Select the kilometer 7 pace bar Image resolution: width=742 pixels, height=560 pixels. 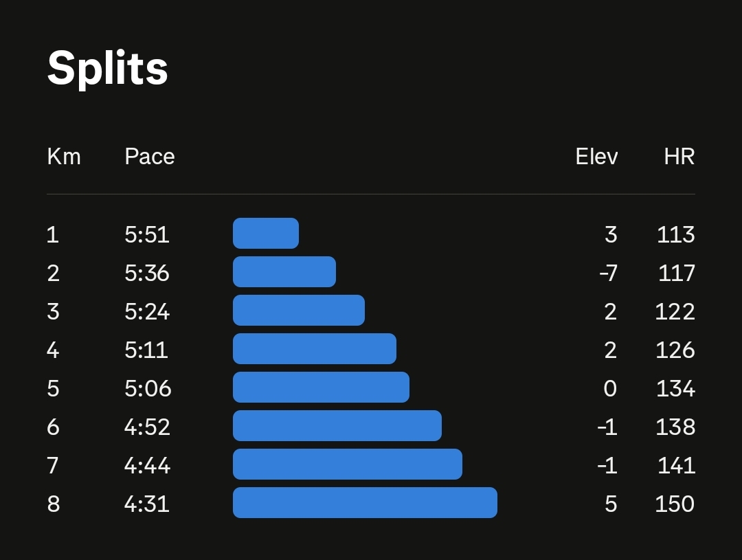coord(348,464)
